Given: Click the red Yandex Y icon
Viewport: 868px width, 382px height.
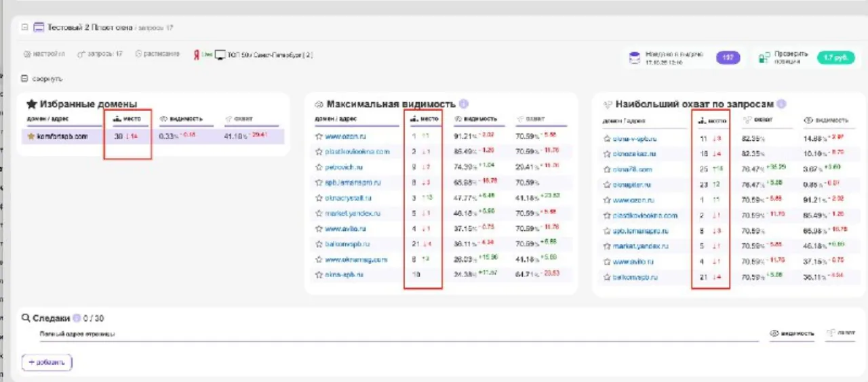Looking at the screenshot, I should pos(196,54).
